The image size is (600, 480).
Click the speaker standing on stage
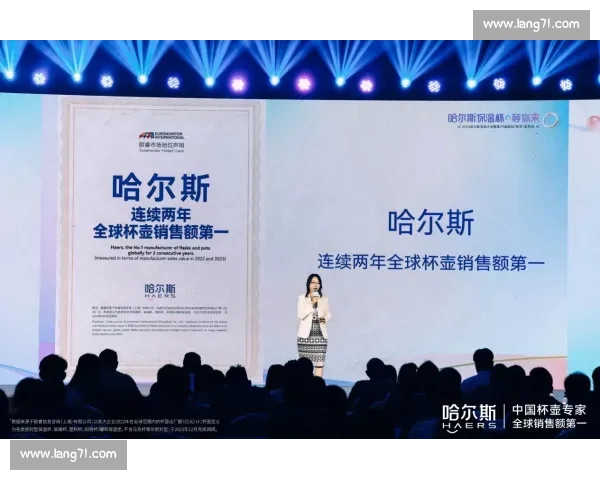click(x=313, y=324)
